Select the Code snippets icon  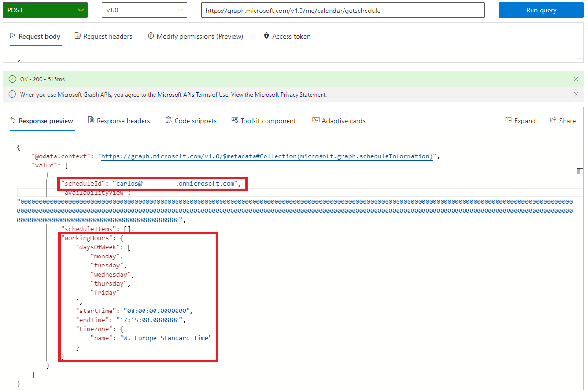(x=168, y=120)
